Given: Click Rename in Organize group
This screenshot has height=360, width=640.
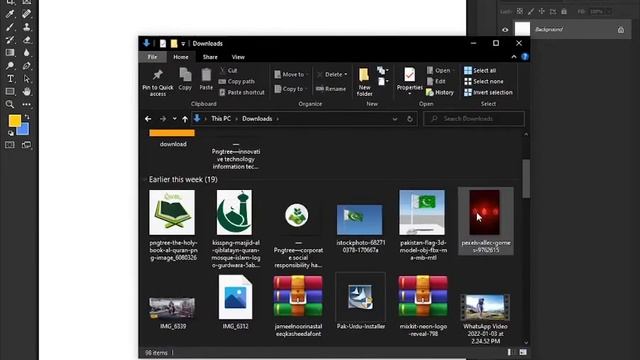Looking at the screenshot, I should (331, 89).
